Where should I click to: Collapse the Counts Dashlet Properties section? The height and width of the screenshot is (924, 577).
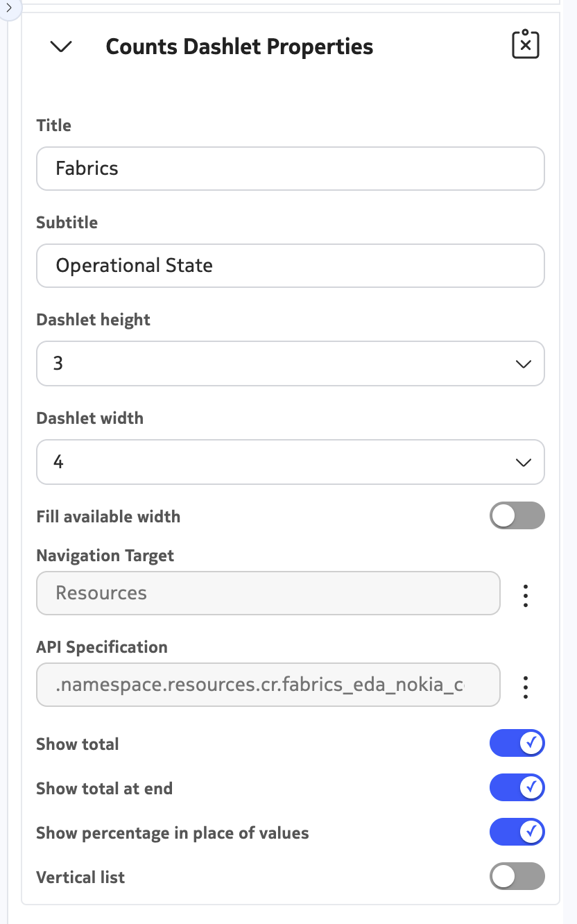coord(62,47)
